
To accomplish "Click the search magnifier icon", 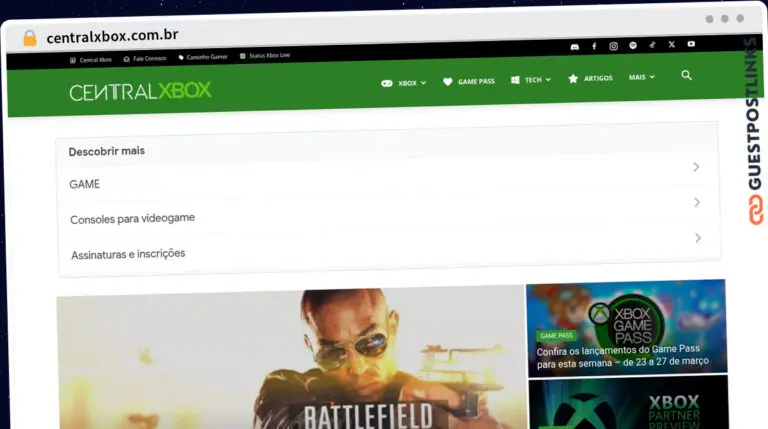I will click(686, 75).
